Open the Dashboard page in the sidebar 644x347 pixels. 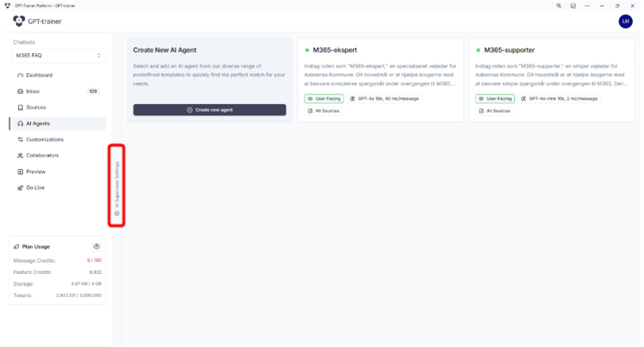(x=58, y=75)
